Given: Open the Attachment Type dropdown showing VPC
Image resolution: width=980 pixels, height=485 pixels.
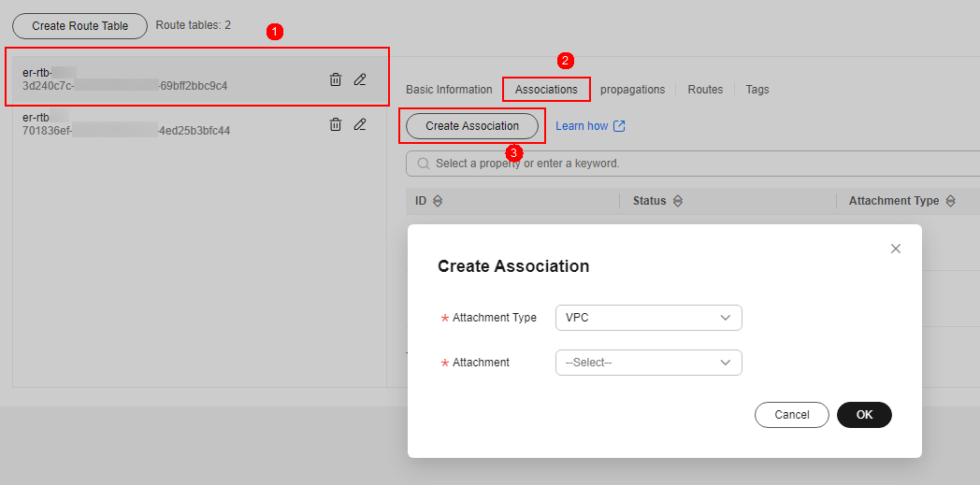Looking at the screenshot, I should (x=648, y=318).
